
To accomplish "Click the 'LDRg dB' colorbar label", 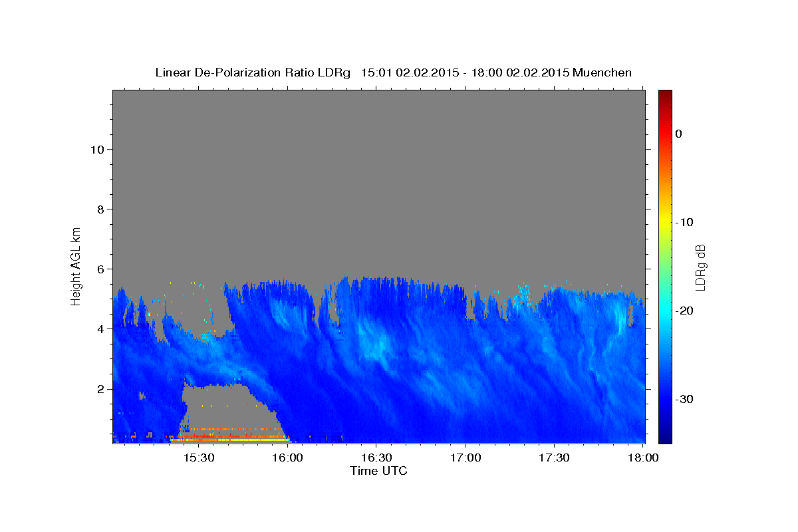I will click(x=700, y=267).
